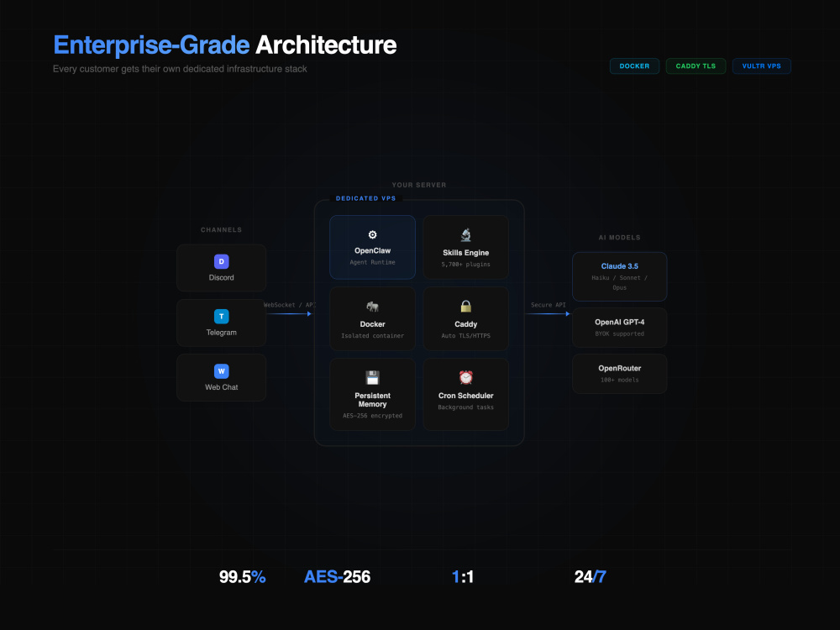
Task: Click the 'YOUR SERVER' heading
Action: pyautogui.click(x=419, y=185)
